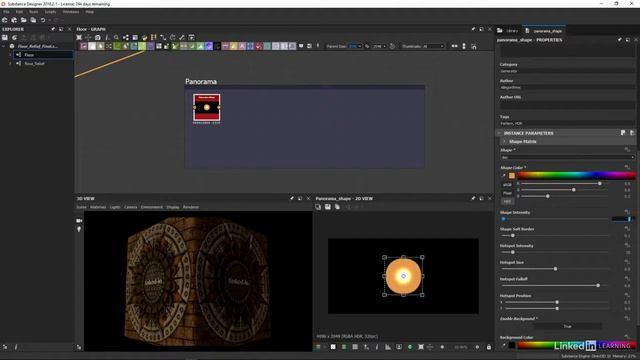Open the 3D View Camera menu
Image resolution: width=640 pixels, height=360 pixels.
[131, 207]
